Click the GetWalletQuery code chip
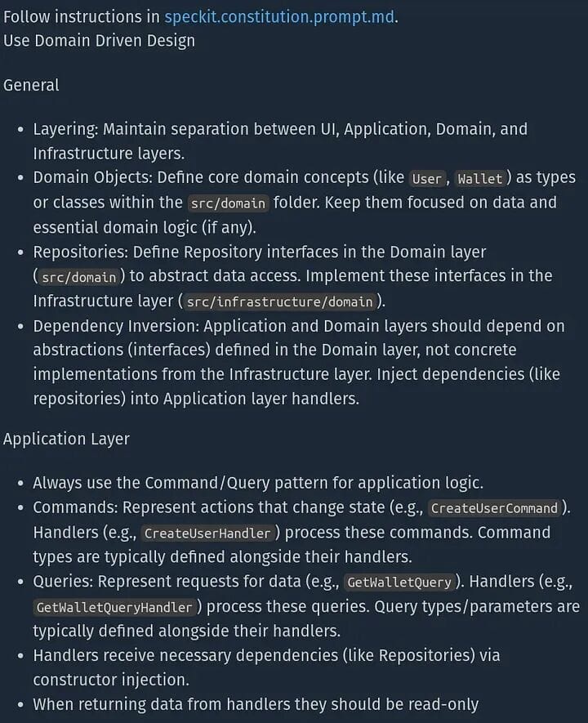 (x=399, y=582)
